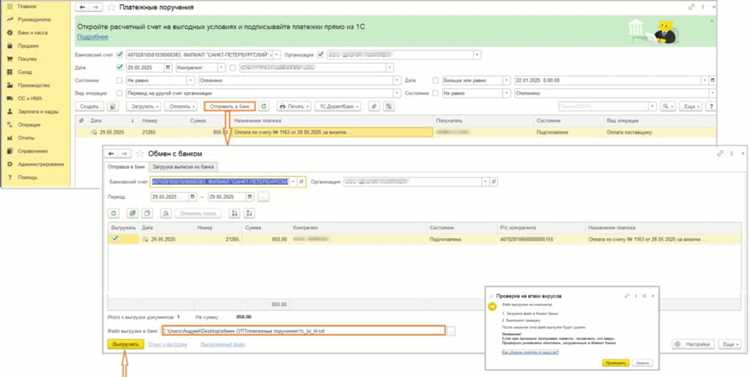750x377 pixels.
Task: Go back in Платежные поручения window
Action: (83, 8)
